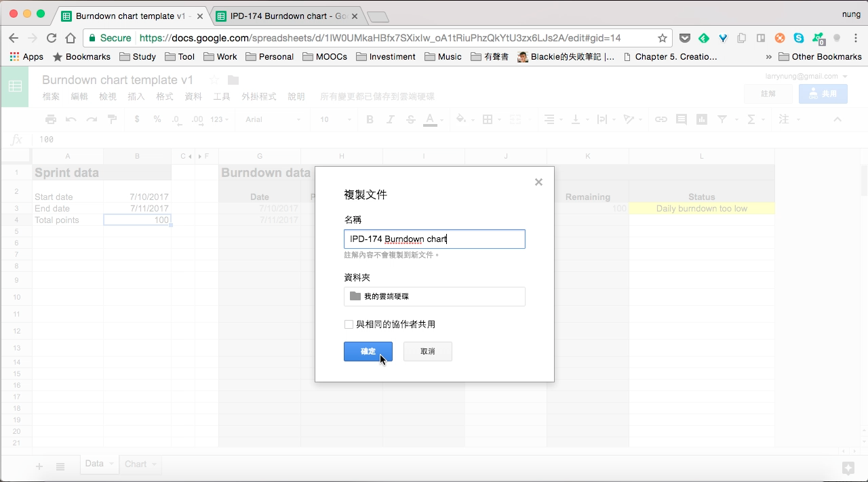
Task: Select the paint format roller icon
Action: pyautogui.click(x=112, y=119)
